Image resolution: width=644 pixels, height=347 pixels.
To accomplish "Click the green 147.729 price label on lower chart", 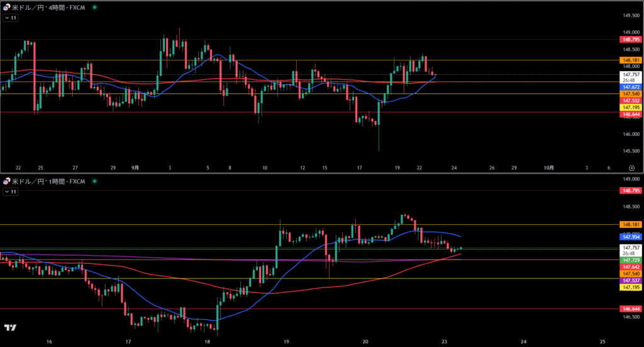I will [631, 259].
